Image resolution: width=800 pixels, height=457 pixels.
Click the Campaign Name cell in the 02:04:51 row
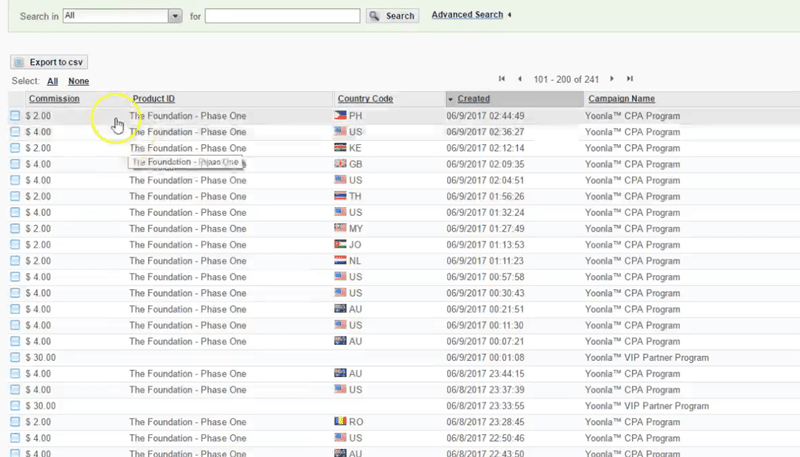click(633, 181)
